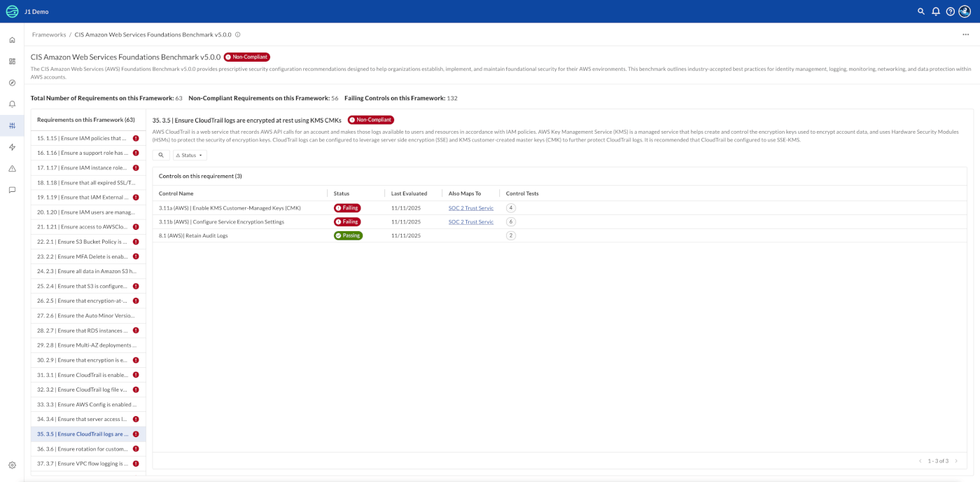Click red alert icon on 3.6 row

coord(136,448)
